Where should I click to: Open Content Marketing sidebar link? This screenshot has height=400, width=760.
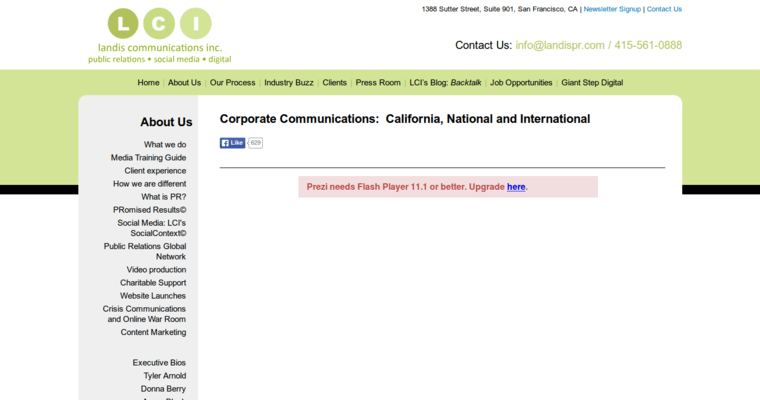coord(153,332)
